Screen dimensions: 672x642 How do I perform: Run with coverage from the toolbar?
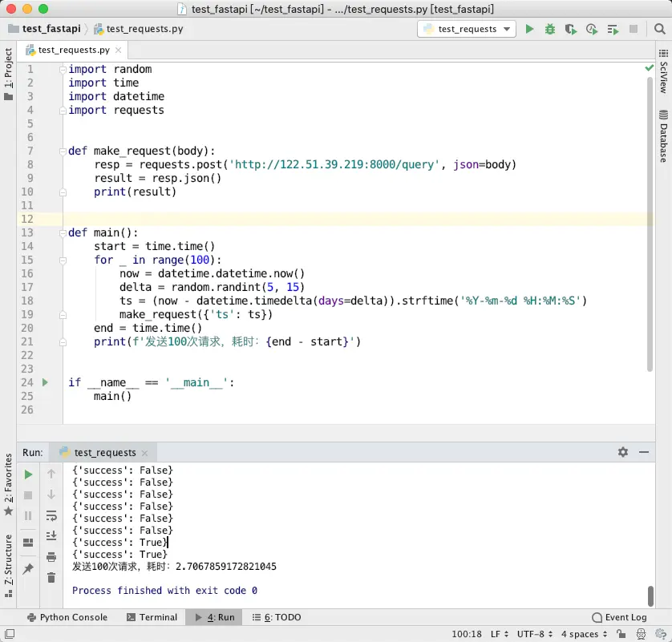[x=570, y=29]
